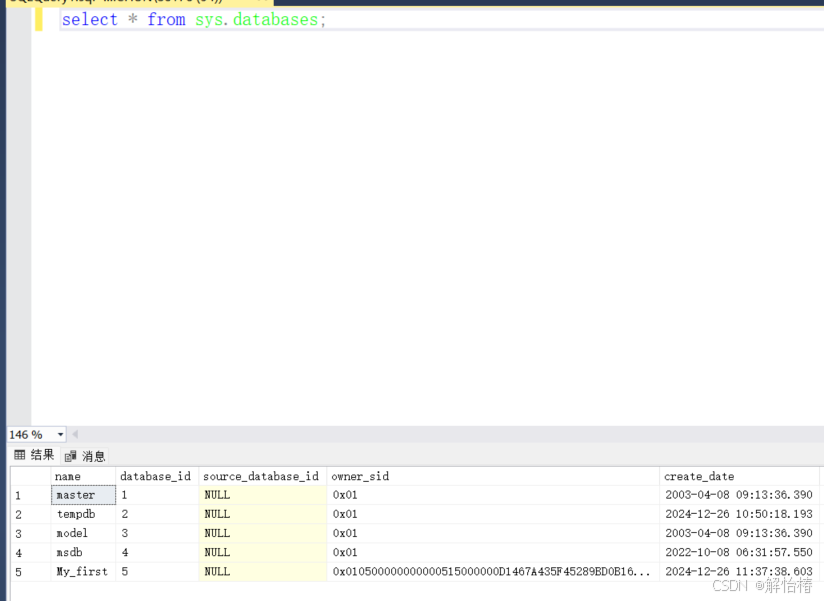This screenshot has width=824, height=601.
Task: Select the 'msdb' name cell
Action: 84,553
